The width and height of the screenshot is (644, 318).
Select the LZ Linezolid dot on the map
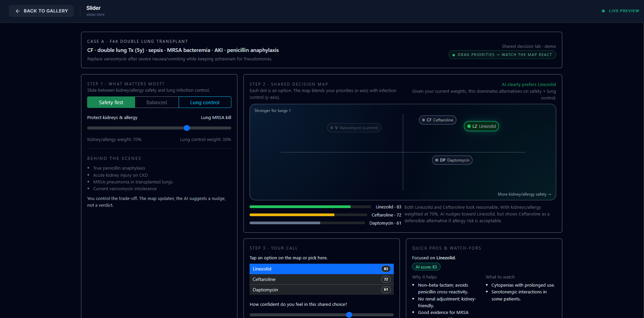[481, 126]
